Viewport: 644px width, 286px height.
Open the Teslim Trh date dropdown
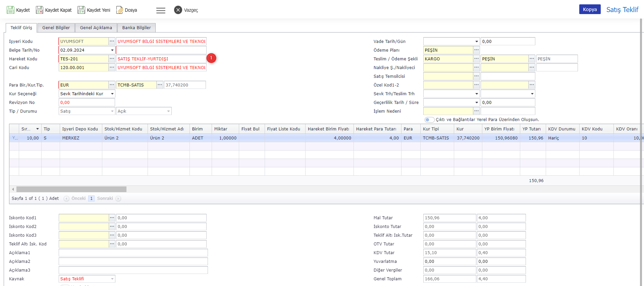[532, 94]
